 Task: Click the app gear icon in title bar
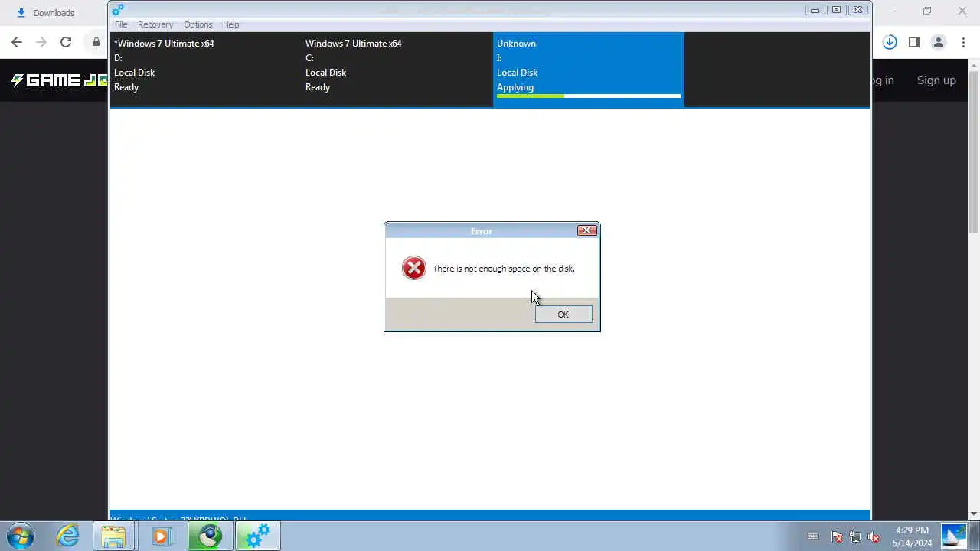coord(118,10)
